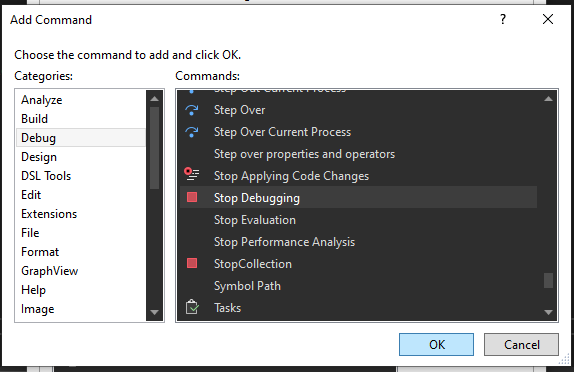Viewport: 574px width, 372px height.
Task: Open the dialog help question mark
Action: [x=503, y=19]
